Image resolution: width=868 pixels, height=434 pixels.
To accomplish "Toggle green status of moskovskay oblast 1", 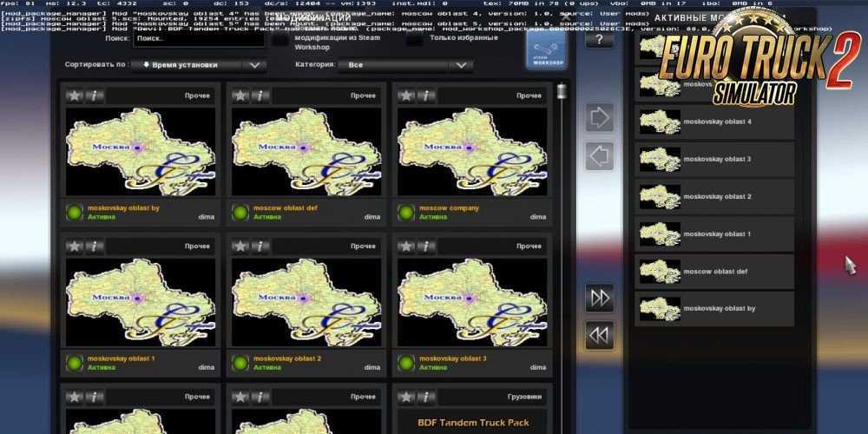I will [x=74, y=363].
